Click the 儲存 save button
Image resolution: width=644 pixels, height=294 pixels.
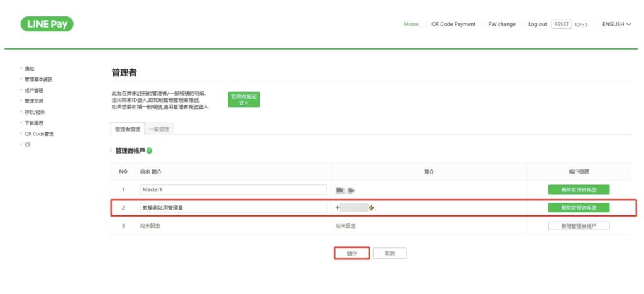click(x=352, y=253)
